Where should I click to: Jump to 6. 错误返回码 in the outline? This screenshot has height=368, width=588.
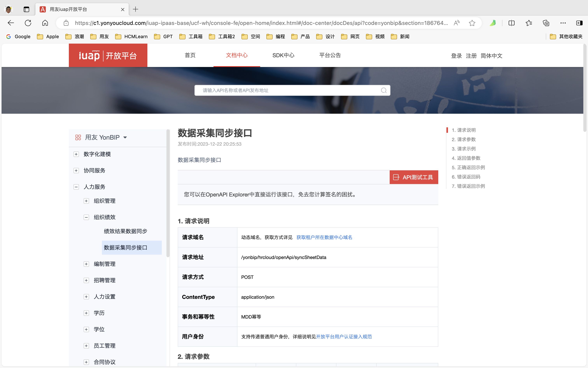click(466, 177)
